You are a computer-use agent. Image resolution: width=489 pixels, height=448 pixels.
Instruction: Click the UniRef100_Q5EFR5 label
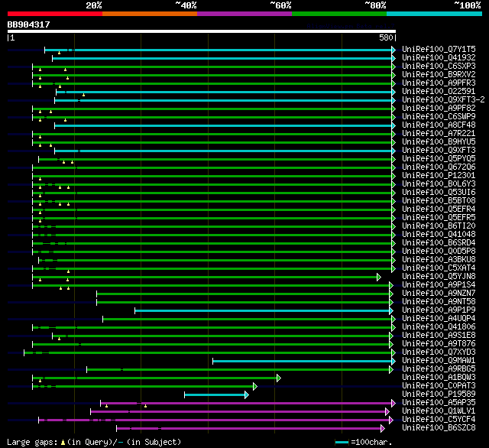coord(439,218)
